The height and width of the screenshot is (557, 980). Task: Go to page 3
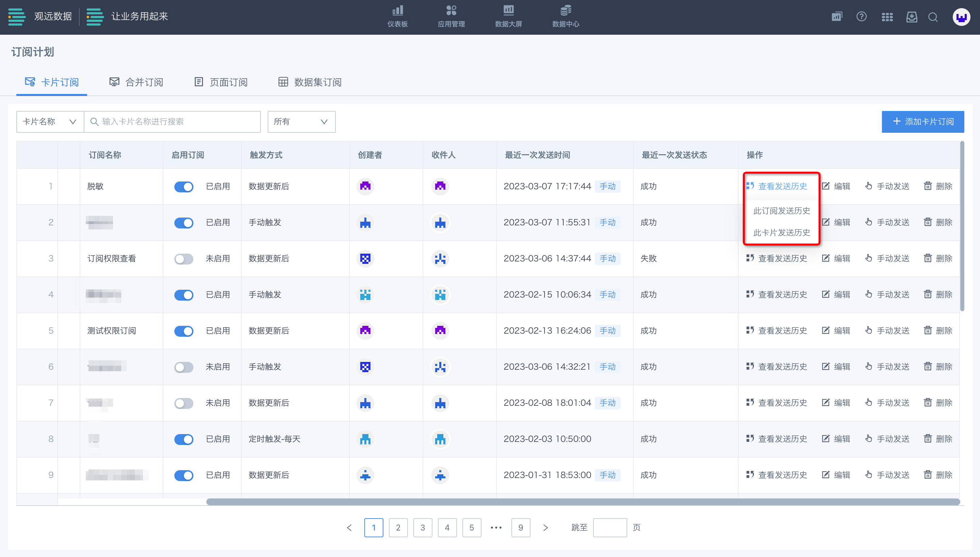(423, 528)
